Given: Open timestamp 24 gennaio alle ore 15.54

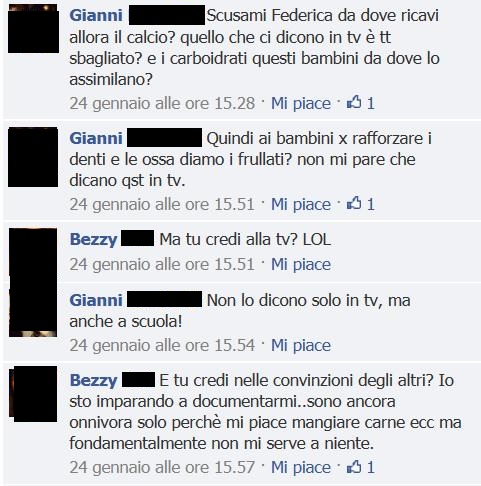Looking at the screenshot, I should [162, 345].
